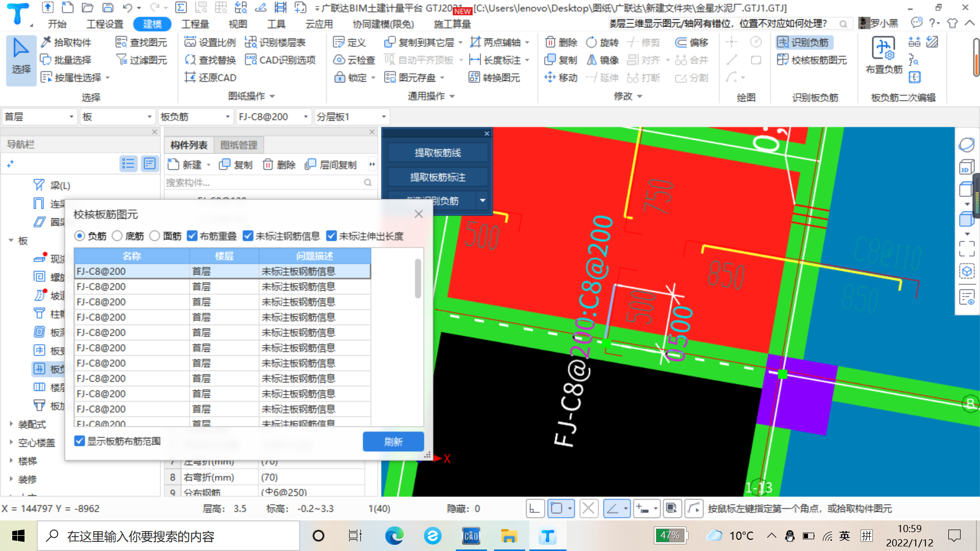980x551 pixels.
Task: Expand the 装配式 tree node
Action: tap(11, 424)
